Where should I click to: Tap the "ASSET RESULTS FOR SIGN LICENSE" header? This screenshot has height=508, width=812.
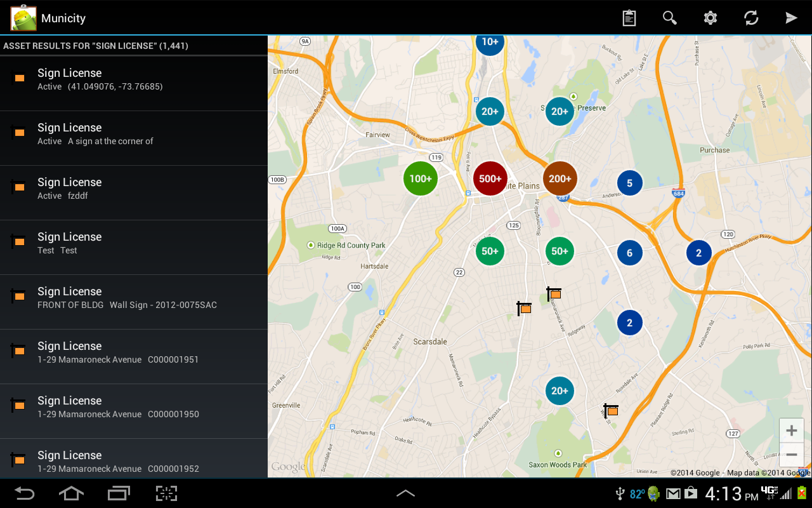[96, 46]
